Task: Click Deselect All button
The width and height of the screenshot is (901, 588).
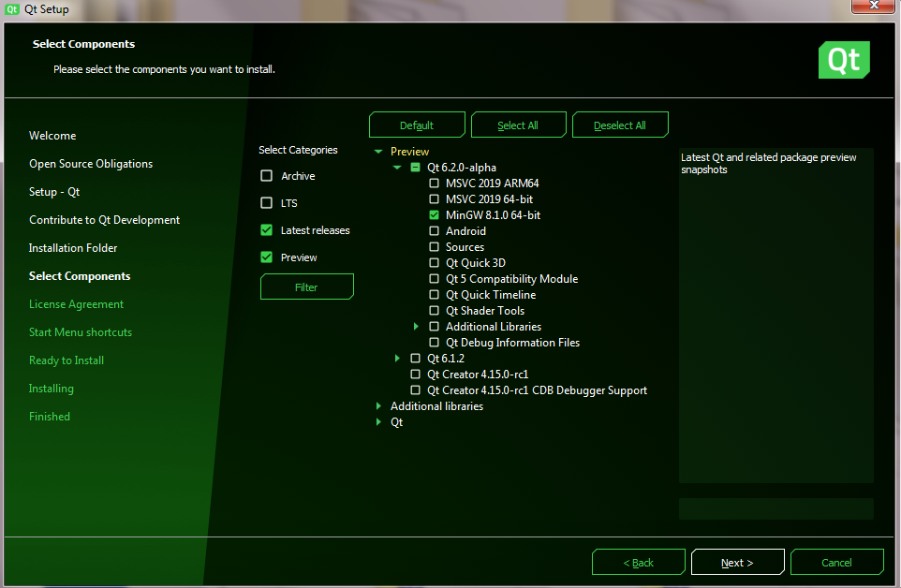Action: tap(620, 125)
